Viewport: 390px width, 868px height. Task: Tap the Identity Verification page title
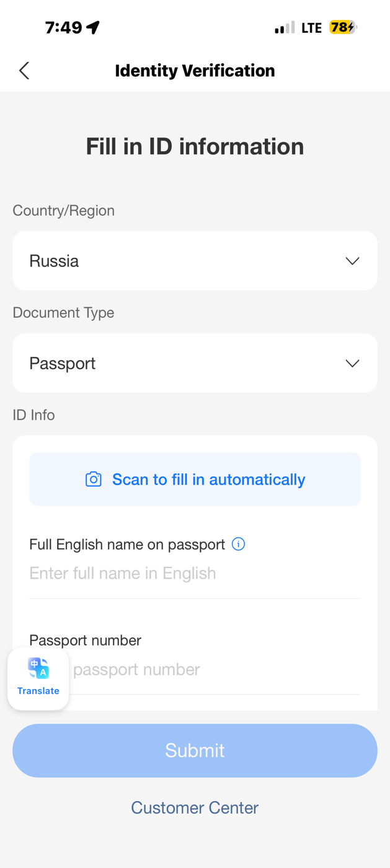point(195,71)
